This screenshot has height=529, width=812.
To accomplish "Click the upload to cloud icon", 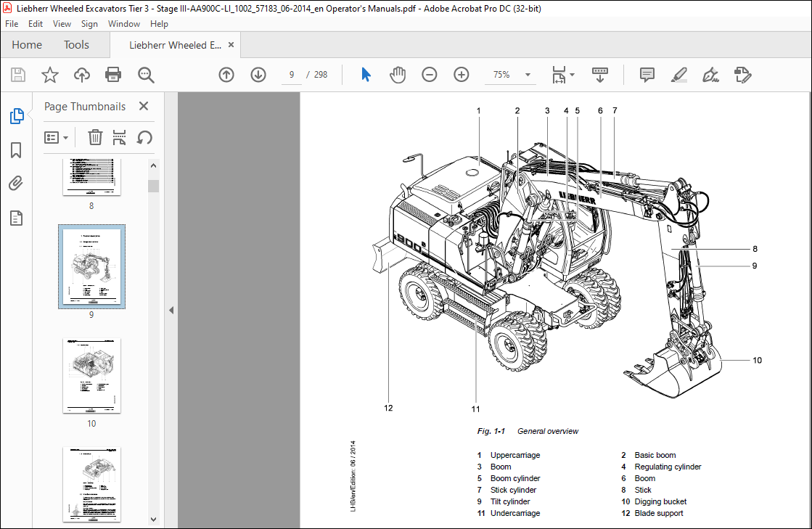I will 82,75.
